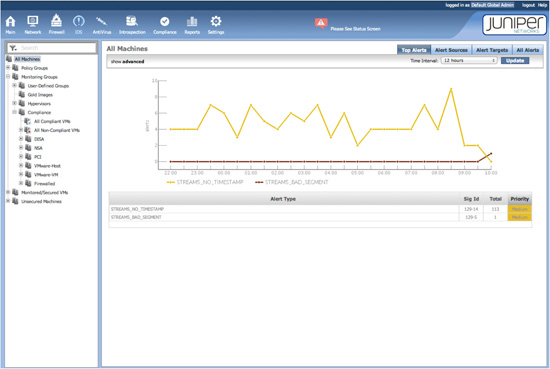Expand the Hypervisors tree node
The image size is (550, 369).
[14, 103]
